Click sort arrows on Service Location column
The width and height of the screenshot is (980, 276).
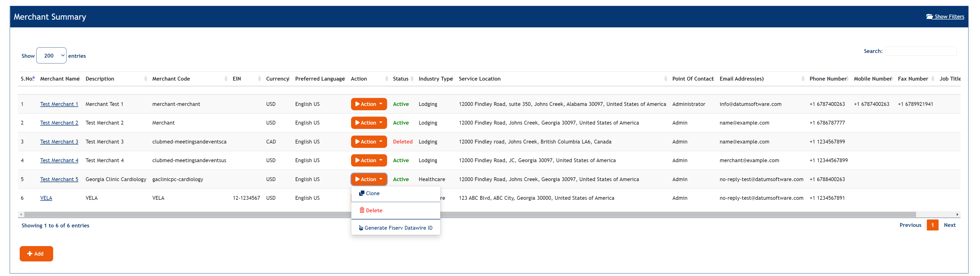pos(665,79)
